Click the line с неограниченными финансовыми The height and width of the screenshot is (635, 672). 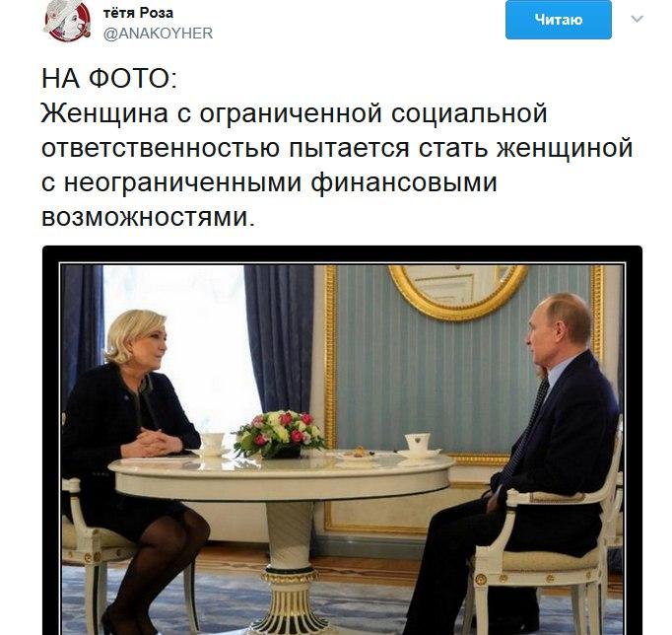[x=269, y=182]
